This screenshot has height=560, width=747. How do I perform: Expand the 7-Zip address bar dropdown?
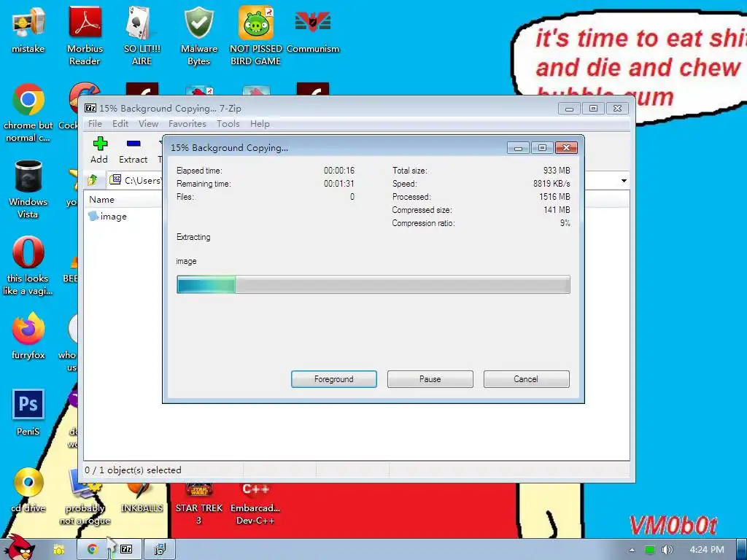point(624,181)
